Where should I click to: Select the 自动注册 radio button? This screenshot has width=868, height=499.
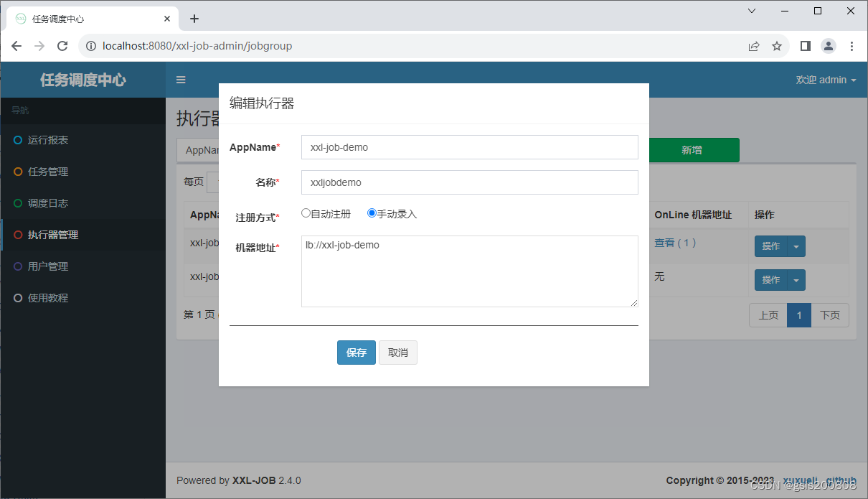(306, 213)
